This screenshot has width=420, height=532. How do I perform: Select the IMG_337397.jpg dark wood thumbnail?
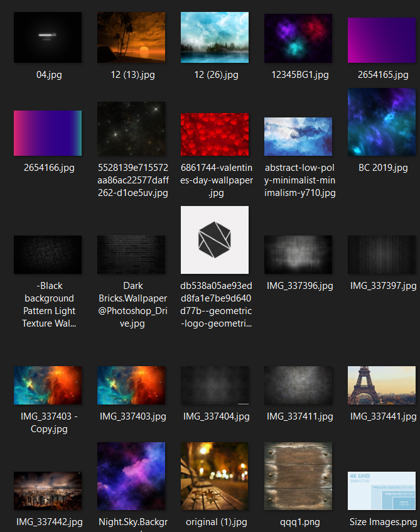(x=382, y=254)
